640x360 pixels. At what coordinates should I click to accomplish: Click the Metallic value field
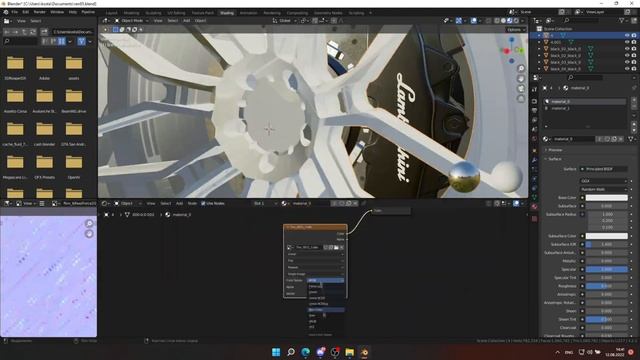pyautogui.click(x=607, y=261)
